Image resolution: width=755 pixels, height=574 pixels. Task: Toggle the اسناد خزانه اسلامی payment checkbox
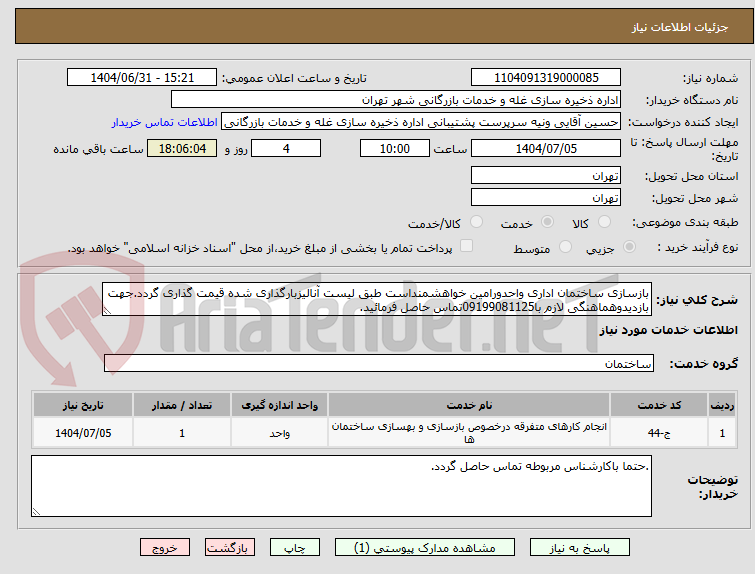tap(466, 246)
